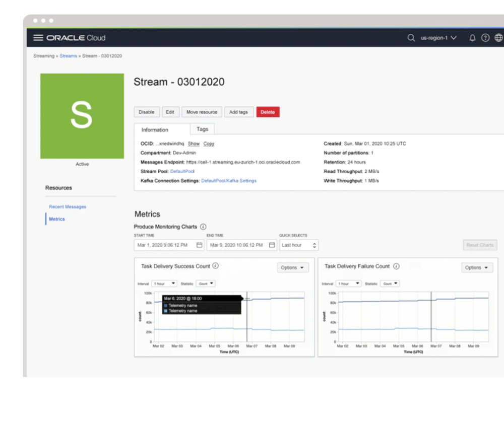Expand the us-region-1 region selector

(x=438, y=38)
